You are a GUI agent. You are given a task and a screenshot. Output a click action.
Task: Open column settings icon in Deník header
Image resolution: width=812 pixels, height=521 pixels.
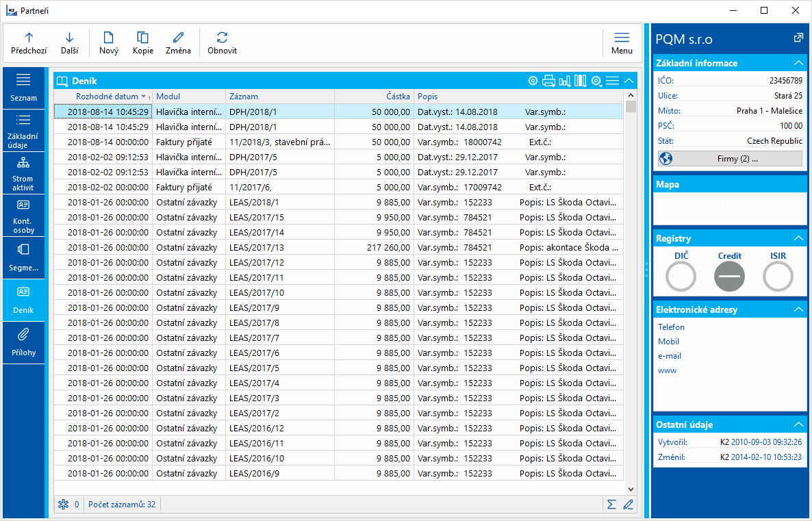point(581,81)
